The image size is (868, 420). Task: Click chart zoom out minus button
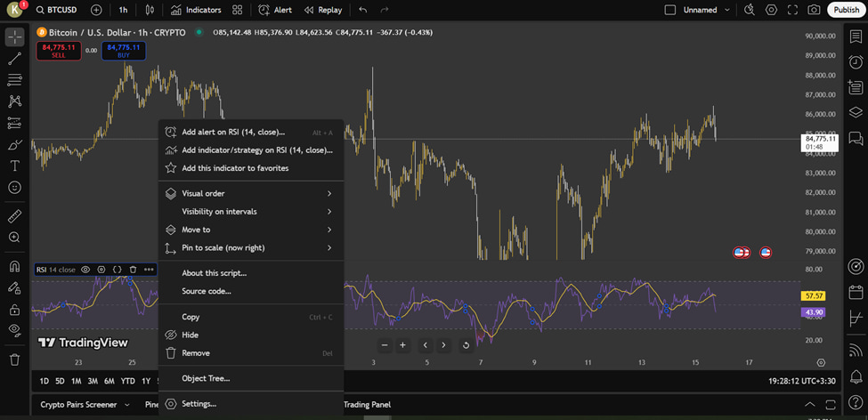coord(385,345)
